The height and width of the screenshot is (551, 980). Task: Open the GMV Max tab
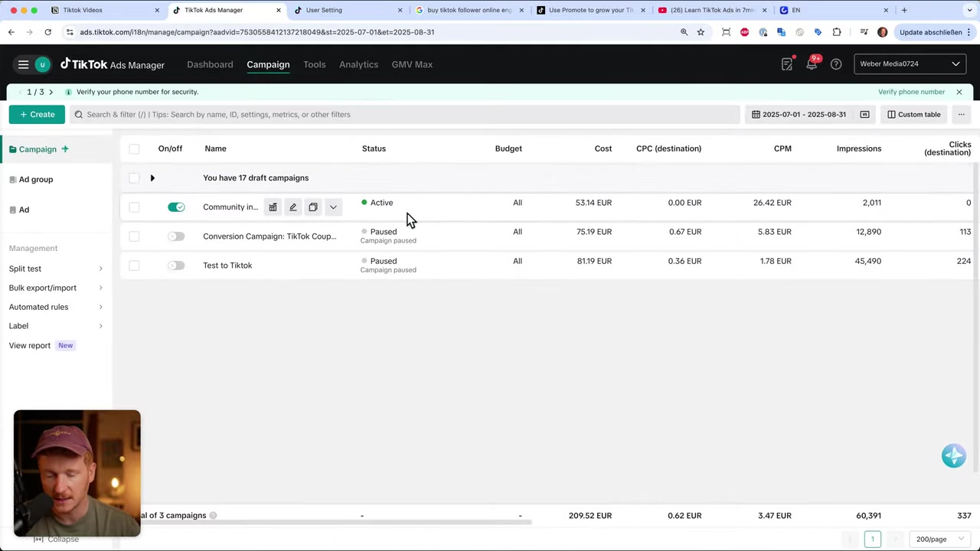[412, 64]
